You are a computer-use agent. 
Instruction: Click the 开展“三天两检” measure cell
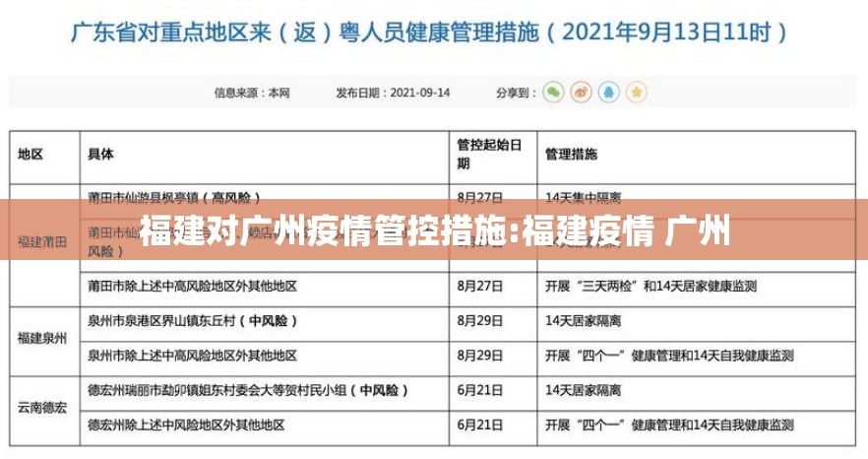pyautogui.click(x=650, y=287)
